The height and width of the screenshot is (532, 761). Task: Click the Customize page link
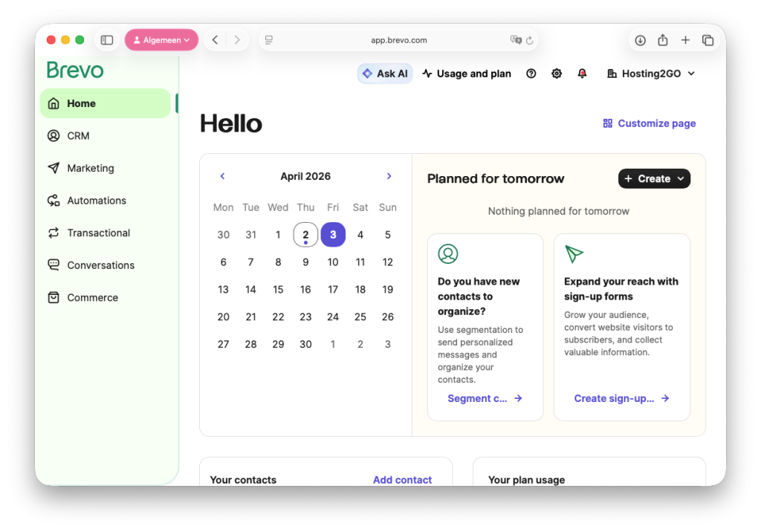[650, 123]
